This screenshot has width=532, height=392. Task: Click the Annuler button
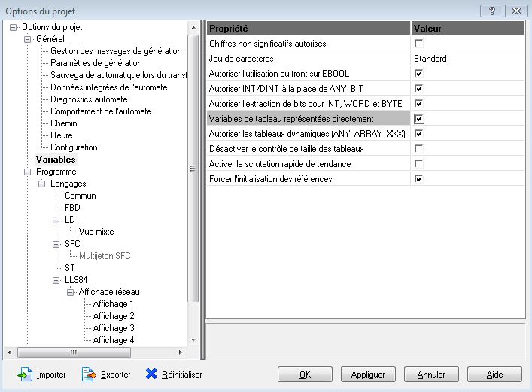point(431,374)
